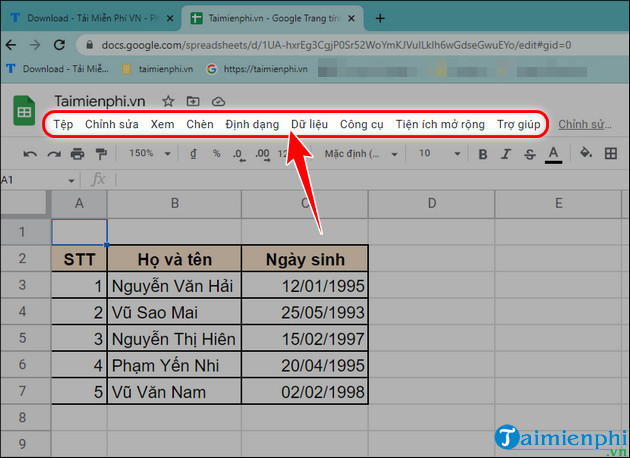Screen dimensions: 630x458
Task: Select column B header
Action: point(174,203)
